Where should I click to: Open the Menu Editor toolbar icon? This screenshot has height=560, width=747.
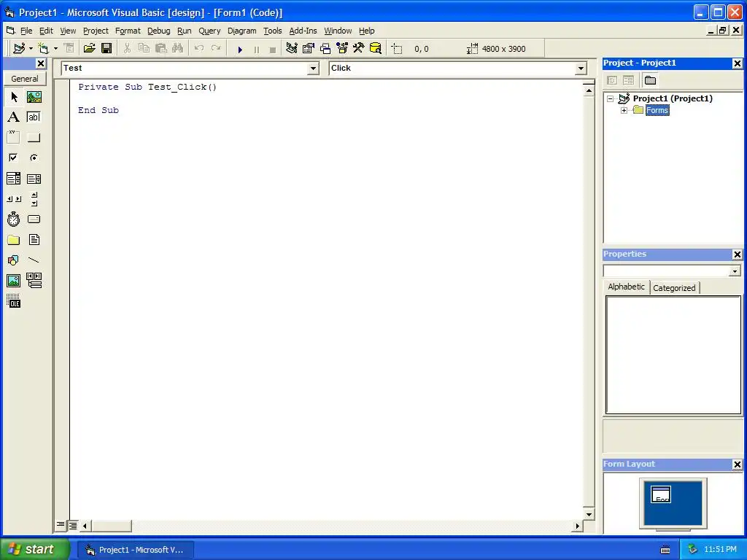69,49
